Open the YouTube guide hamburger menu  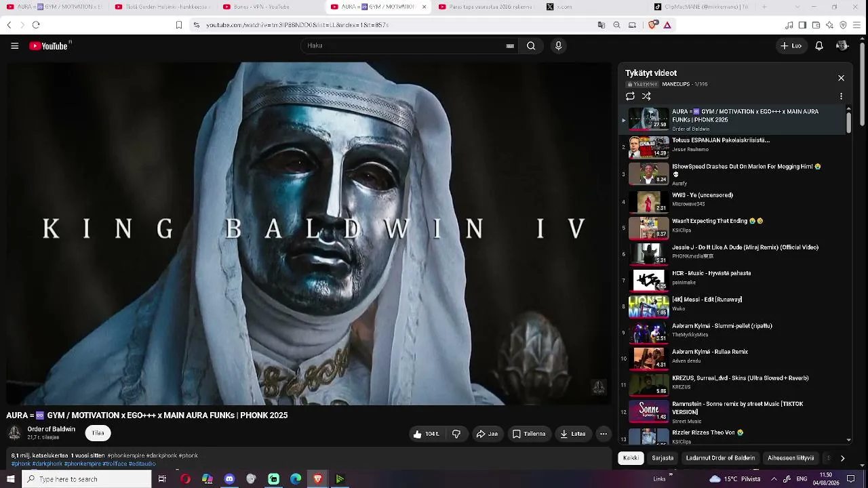pyautogui.click(x=14, y=46)
